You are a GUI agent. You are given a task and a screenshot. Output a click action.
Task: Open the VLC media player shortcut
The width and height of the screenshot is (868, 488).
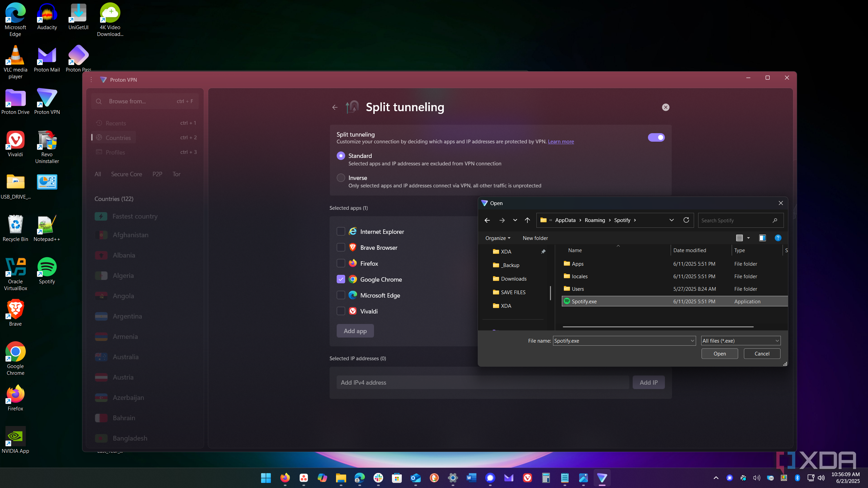pos(15,62)
